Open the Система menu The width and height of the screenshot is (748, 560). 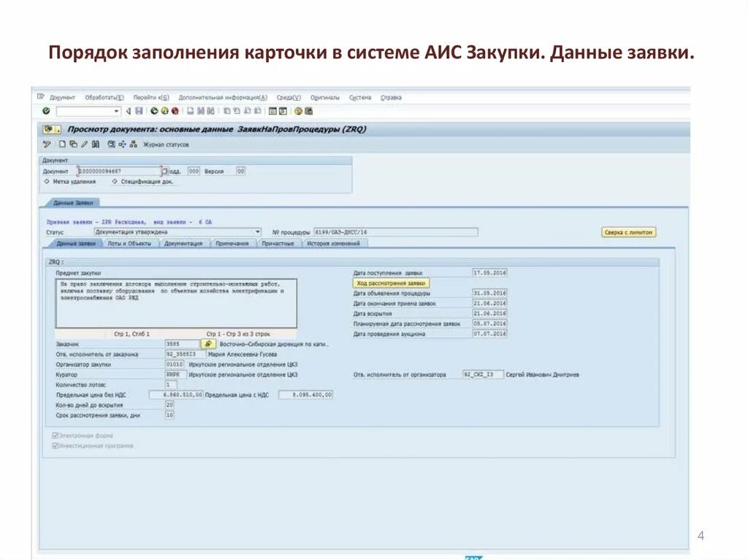tap(359, 97)
